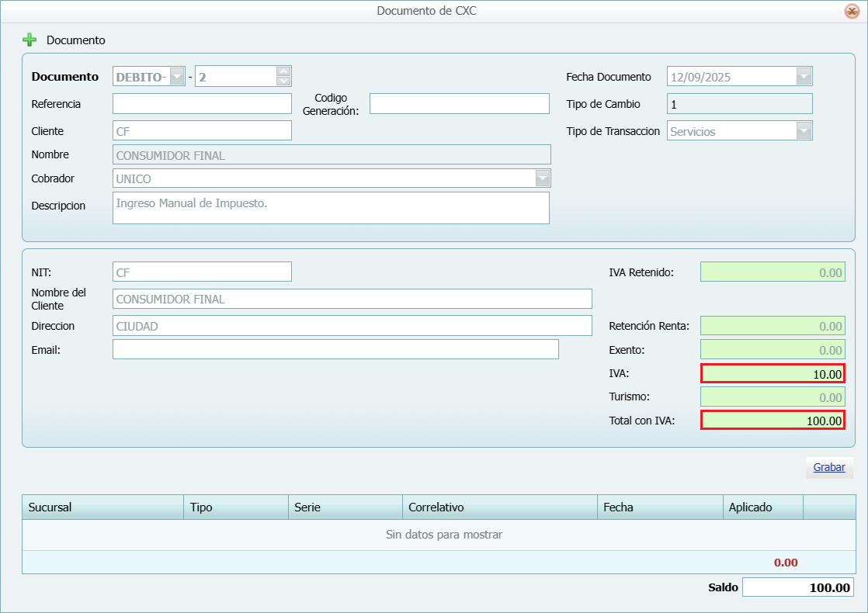Sort grid by Correlativo column
Image resolution: width=868 pixels, height=613 pixels.
coord(500,507)
